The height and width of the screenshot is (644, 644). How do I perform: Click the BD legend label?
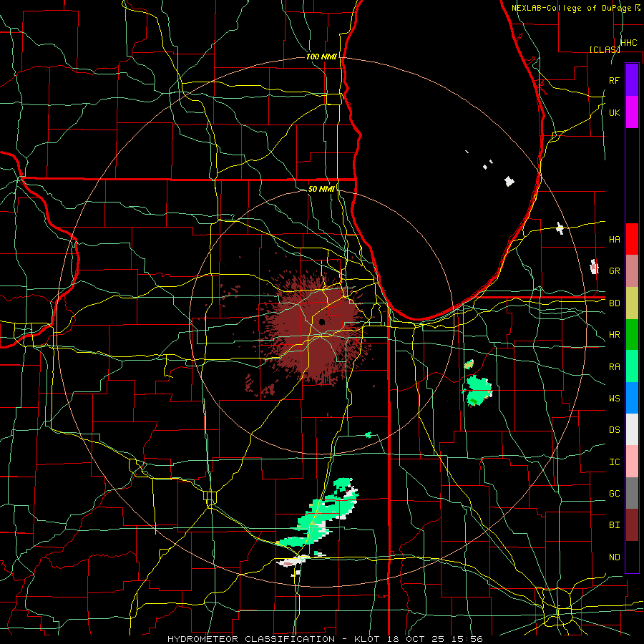[615, 303]
